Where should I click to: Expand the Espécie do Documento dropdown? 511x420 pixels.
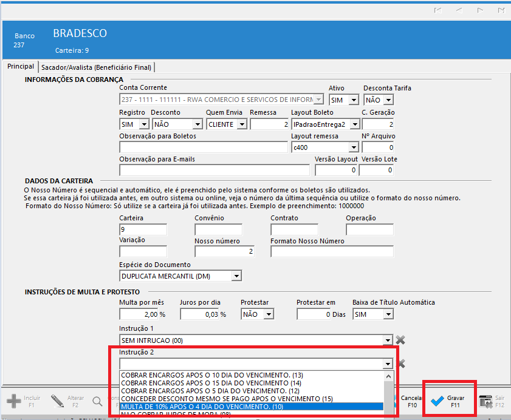coord(236,276)
